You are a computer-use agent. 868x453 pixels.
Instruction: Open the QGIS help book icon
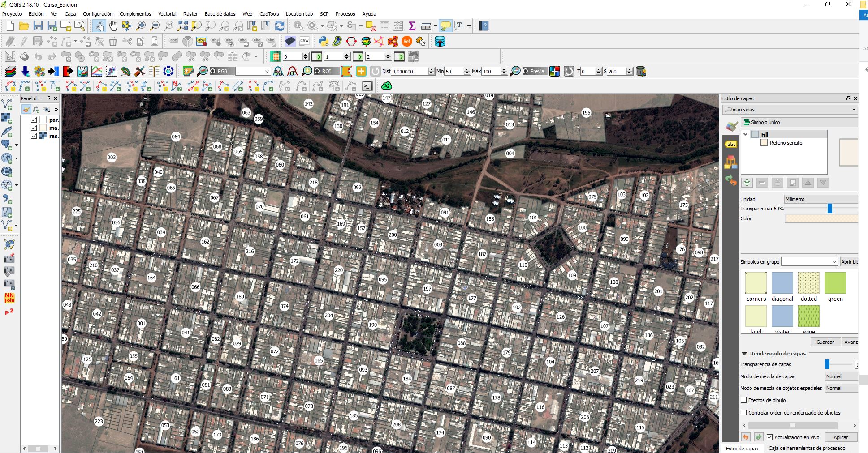[x=484, y=26]
